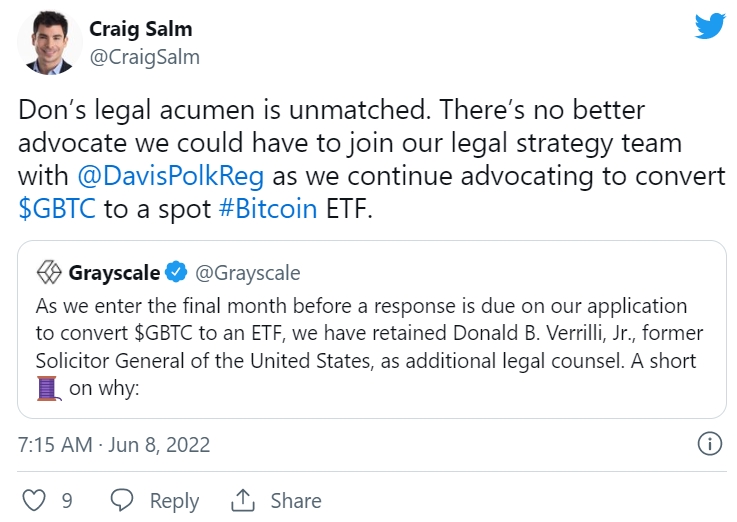Click Grayscale's verified blue badge

177,272
